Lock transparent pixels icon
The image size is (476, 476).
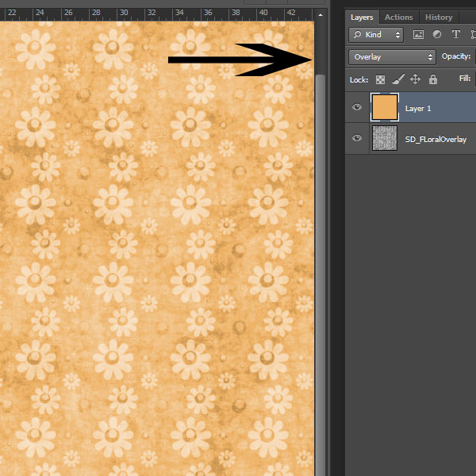click(380, 79)
